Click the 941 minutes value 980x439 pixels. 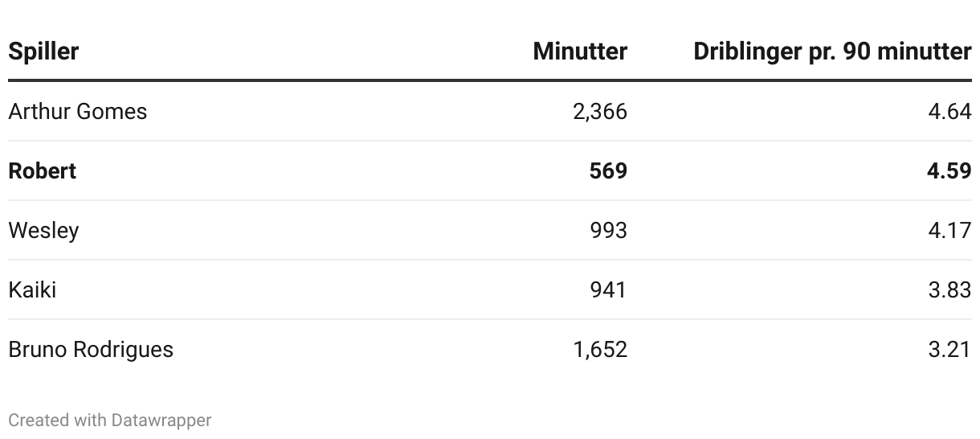(x=608, y=289)
